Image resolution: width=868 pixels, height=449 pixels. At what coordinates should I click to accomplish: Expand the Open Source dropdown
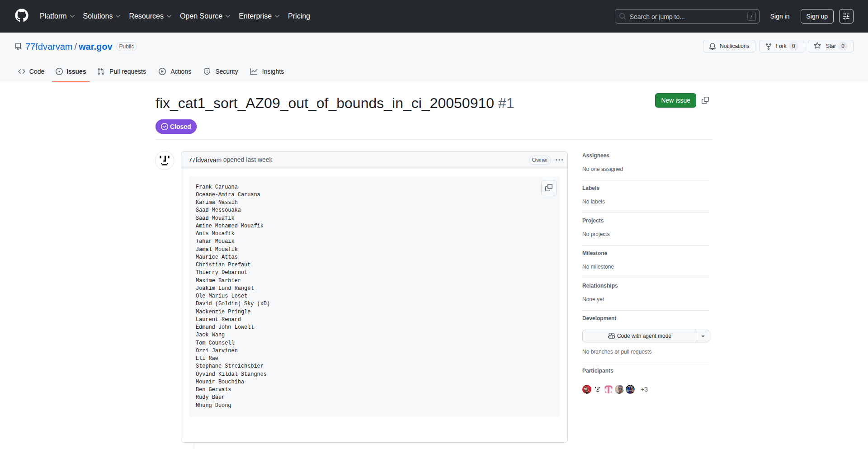point(205,16)
